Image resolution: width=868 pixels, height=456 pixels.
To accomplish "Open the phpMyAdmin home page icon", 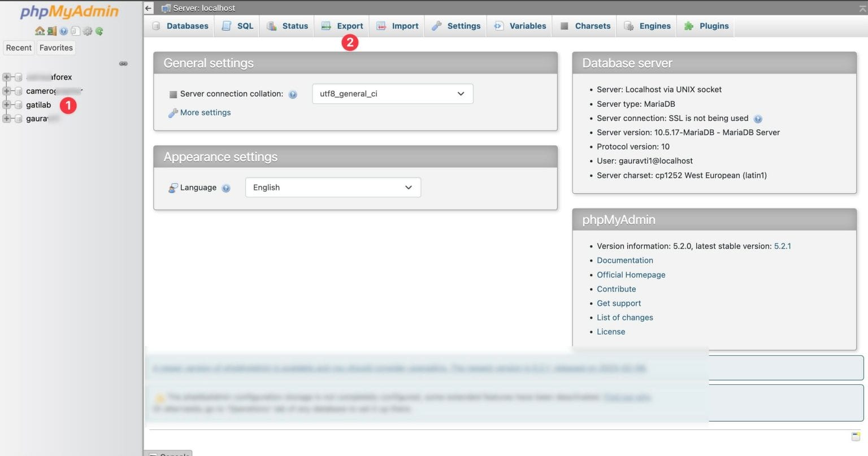I will point(40,31).
